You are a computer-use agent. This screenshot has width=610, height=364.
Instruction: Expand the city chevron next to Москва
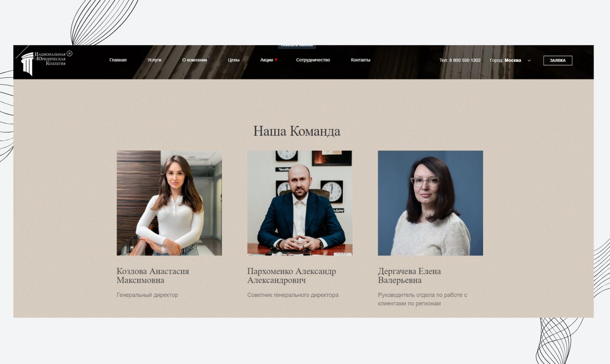[529, 61]
